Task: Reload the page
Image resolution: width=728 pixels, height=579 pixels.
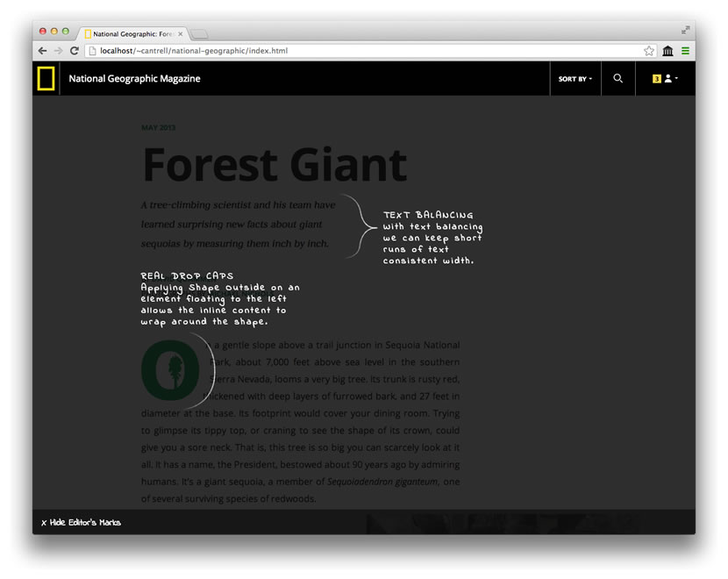Action: pyautogui.click(x=75, y=51)
